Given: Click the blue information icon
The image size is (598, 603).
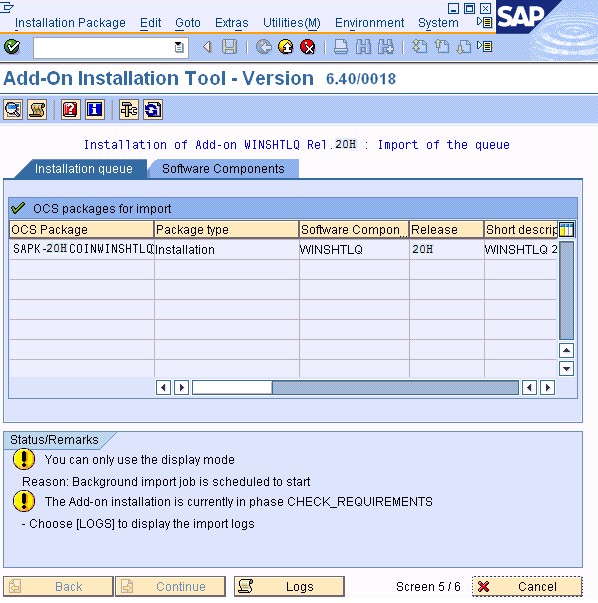Looking at the screenshot, I should point(95,110).
